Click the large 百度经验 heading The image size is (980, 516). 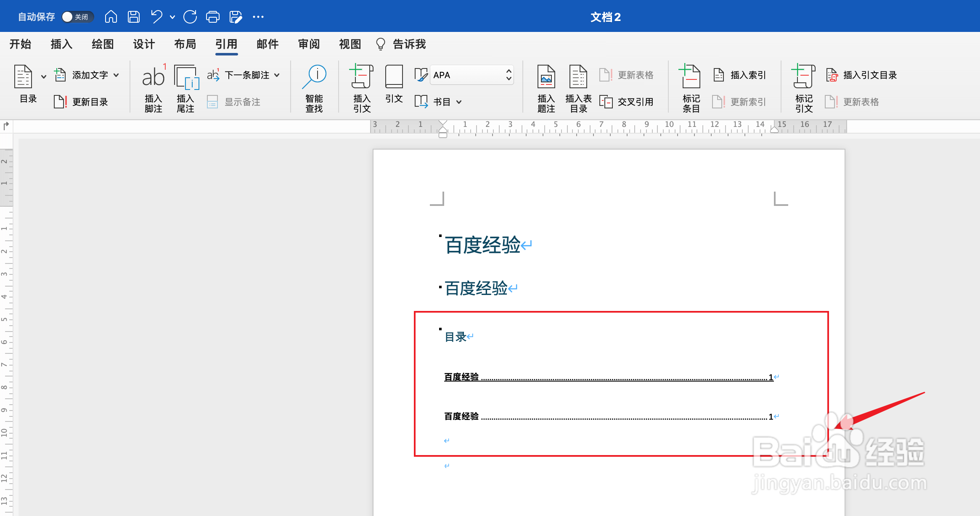483,245
